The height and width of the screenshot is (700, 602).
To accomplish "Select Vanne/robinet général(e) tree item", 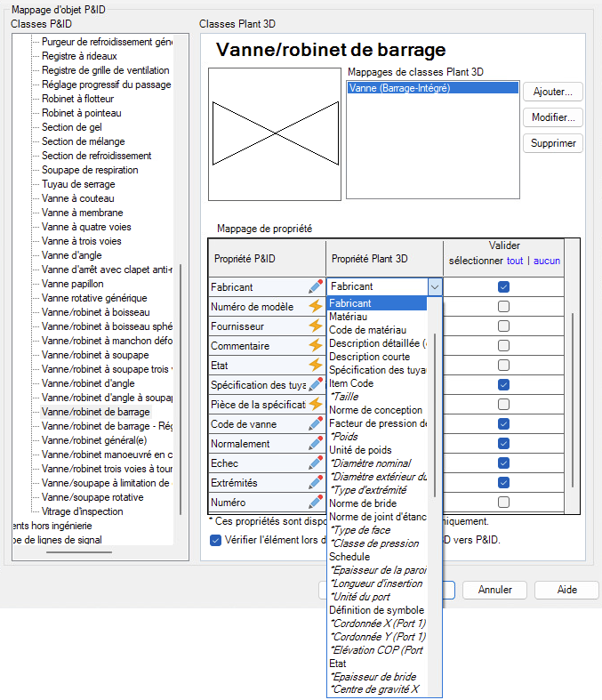I will 94,440.
